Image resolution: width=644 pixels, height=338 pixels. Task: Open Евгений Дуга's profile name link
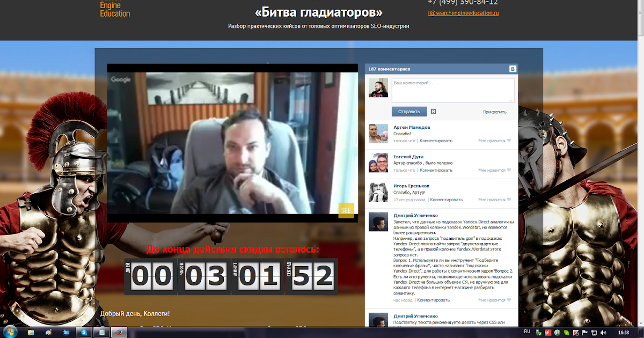point(408,157)
